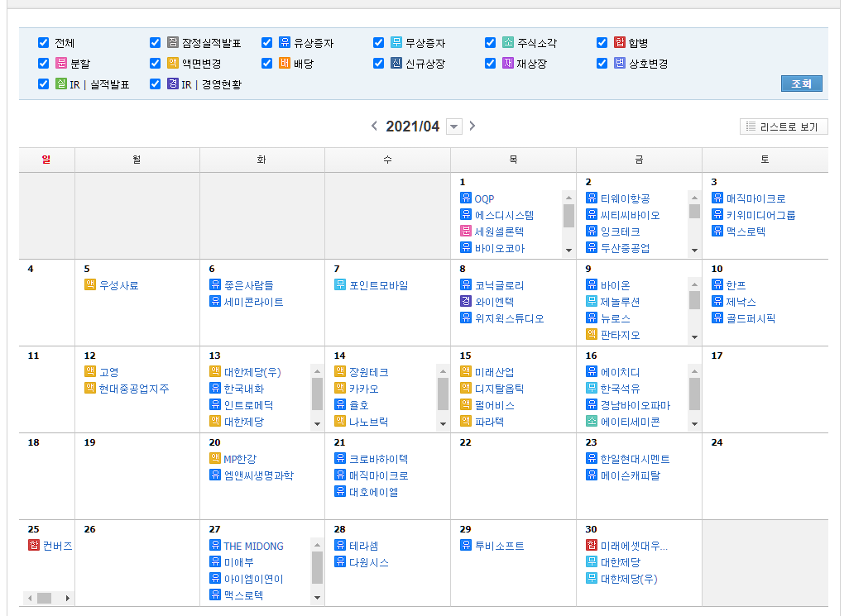Open 한일현대시멘트 event on April 23
Viewport: 849px width, 616px height.
point(636,459)
